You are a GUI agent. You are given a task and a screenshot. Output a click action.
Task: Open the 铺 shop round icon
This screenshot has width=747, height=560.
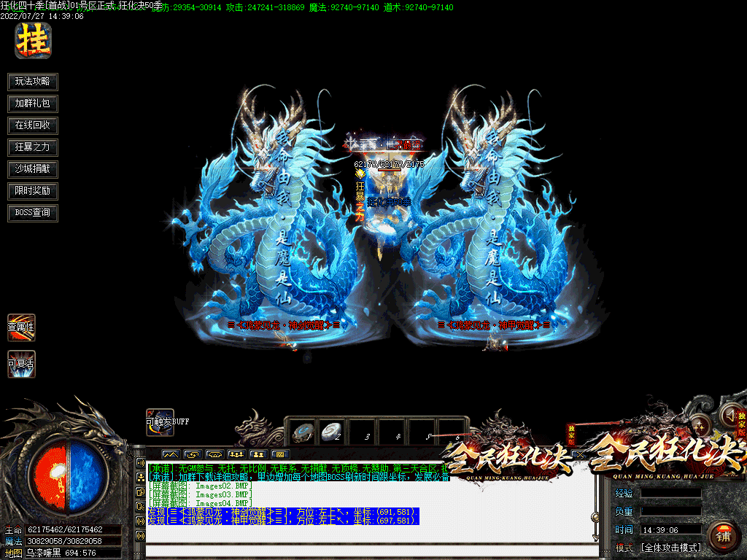tap(724, 537)
